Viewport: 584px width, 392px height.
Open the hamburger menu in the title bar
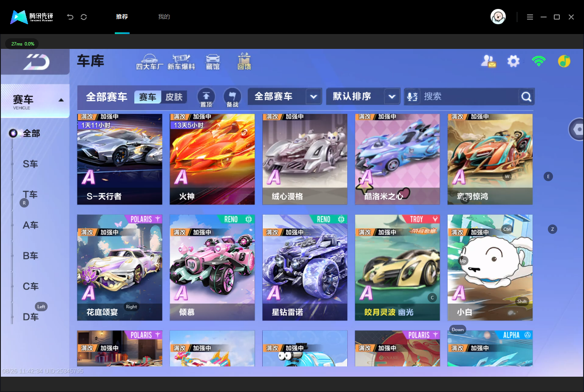coord(530,17)
